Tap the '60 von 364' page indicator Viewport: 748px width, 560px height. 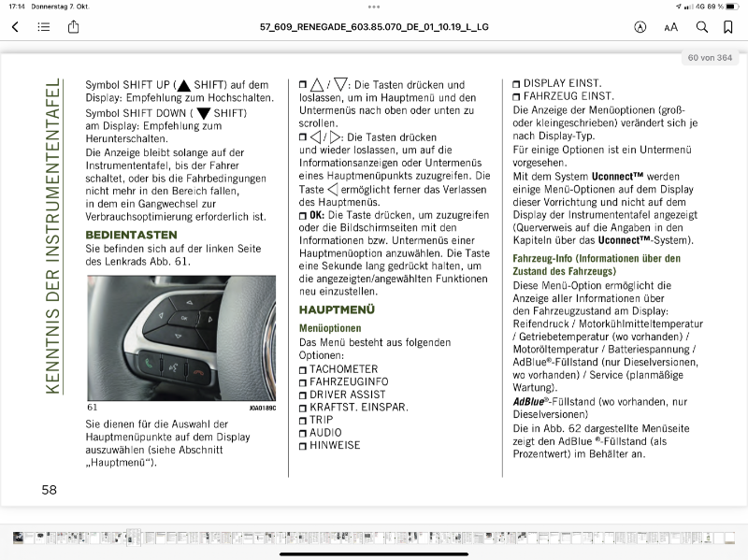pyautogui.click(x=711, y=58)
